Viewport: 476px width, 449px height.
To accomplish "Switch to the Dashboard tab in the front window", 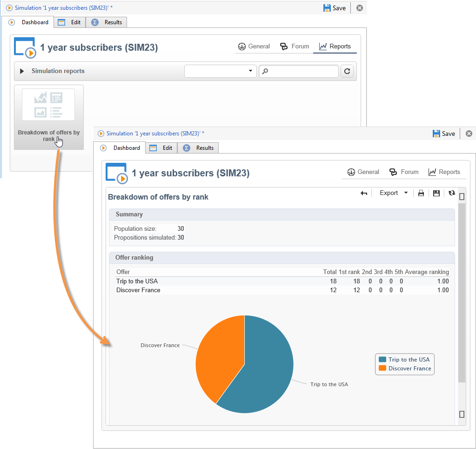I will 120,148.
